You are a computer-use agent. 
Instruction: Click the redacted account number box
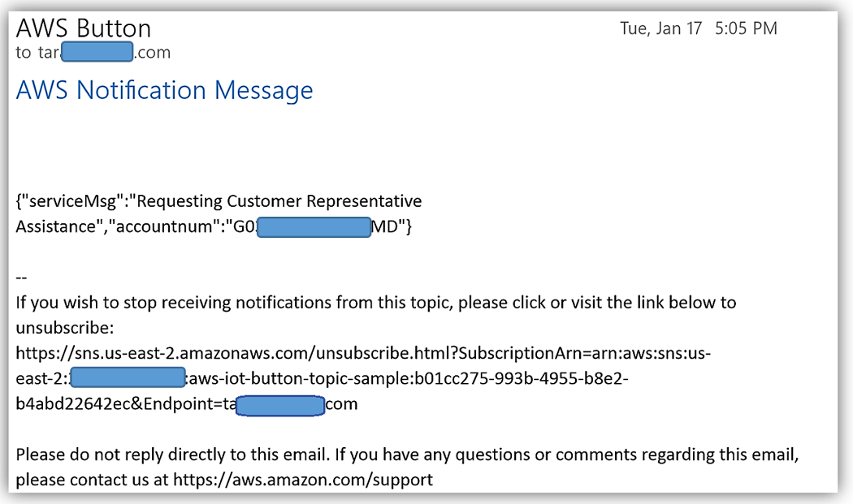coord(314,226)
